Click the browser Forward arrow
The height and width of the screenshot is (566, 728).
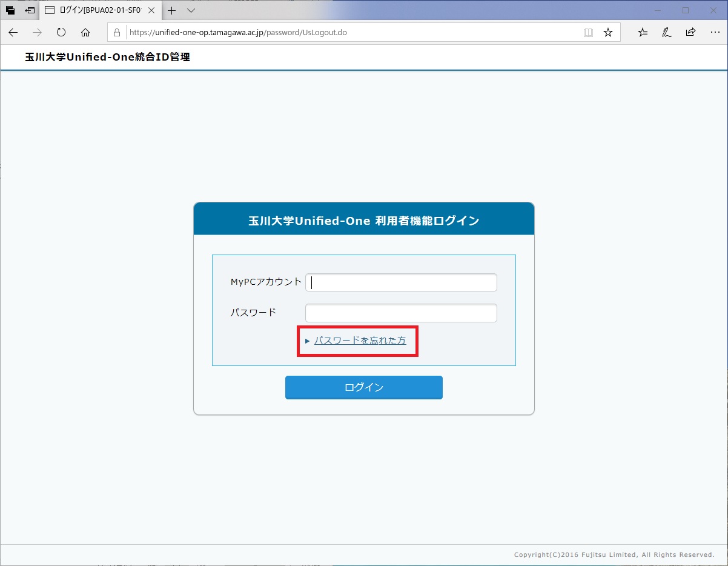(37, 33)
